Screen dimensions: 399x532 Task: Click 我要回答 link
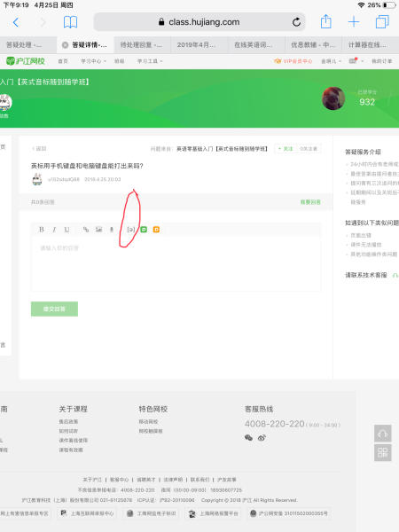click(310, 202)
